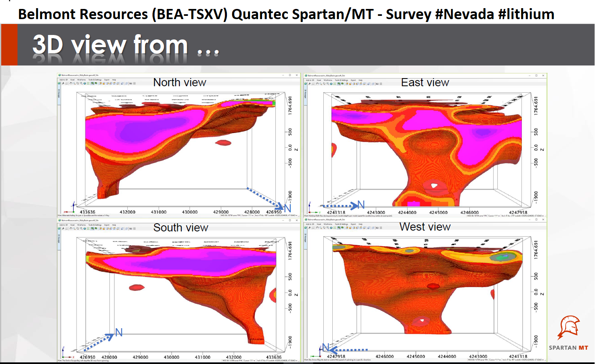Select the zoom magnifier tool in South view toolbar
Screen dimensions: 595x364
click(x=74, y=229)
